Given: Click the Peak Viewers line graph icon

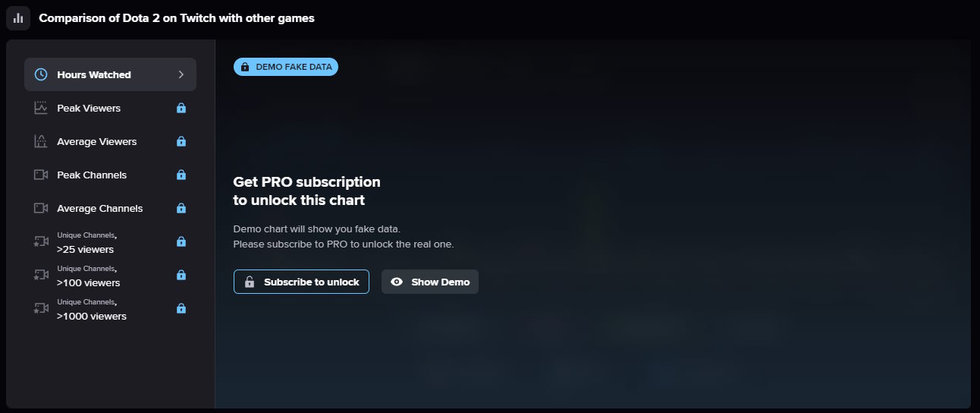Looking at the screenshot, I should point(41,108).
